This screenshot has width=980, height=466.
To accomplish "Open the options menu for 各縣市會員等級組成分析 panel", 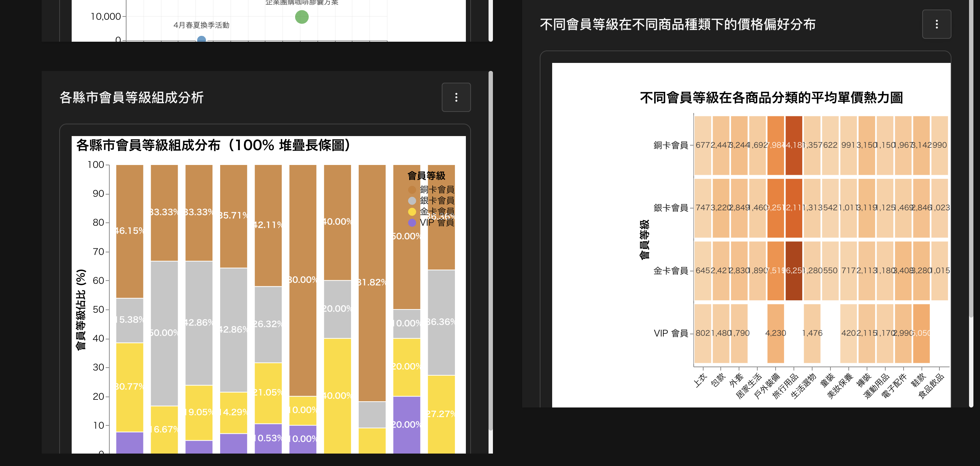I will pyautogui.click(x=456, y=97).
